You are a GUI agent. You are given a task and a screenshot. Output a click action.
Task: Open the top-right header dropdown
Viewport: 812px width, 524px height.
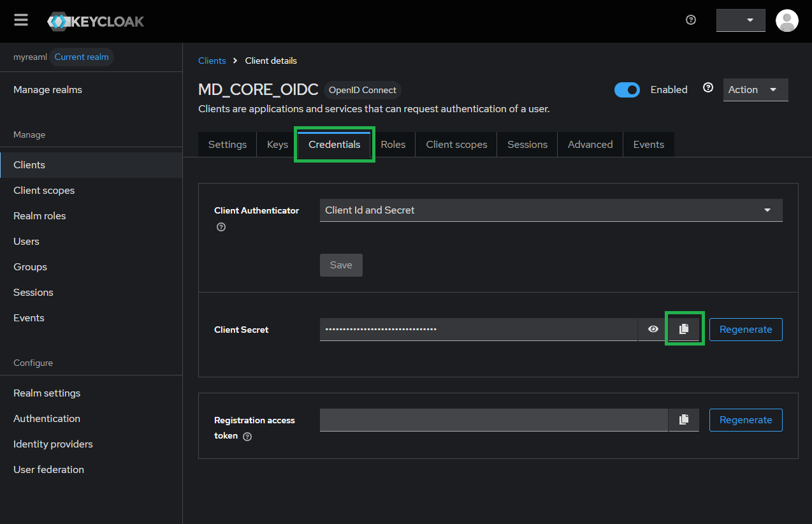coord(740,20)
